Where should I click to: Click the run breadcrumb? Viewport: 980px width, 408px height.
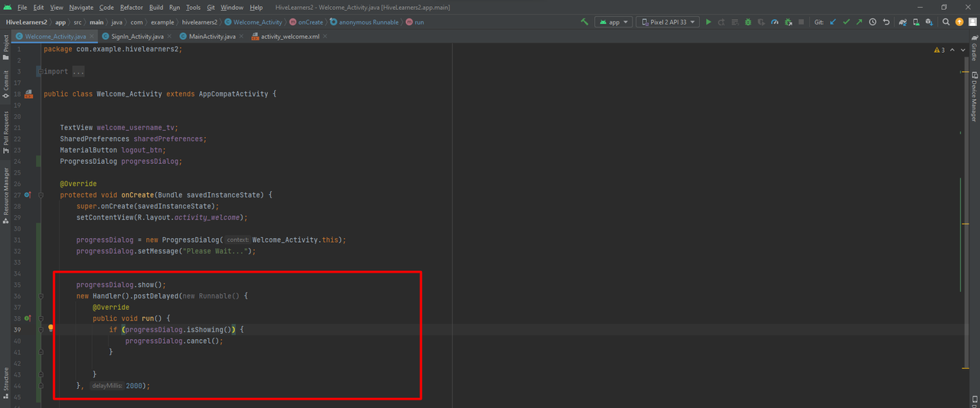pyautogui.click(x=414, y=22)
